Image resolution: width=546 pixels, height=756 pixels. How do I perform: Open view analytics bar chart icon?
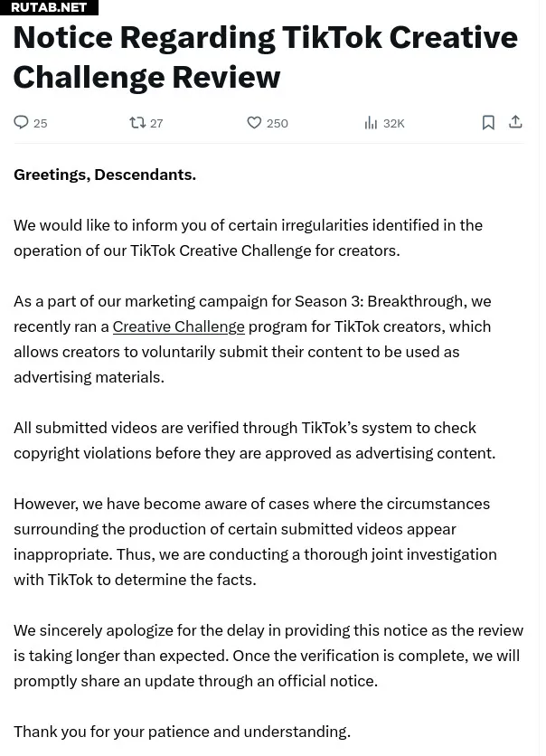371,123
